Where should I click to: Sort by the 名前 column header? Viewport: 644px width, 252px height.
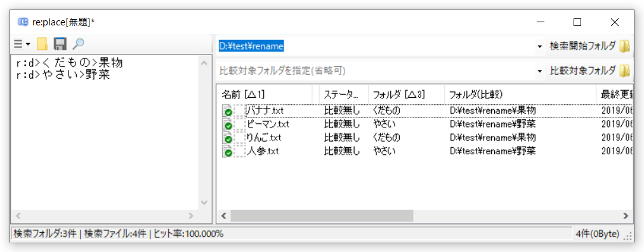point(265,95)
